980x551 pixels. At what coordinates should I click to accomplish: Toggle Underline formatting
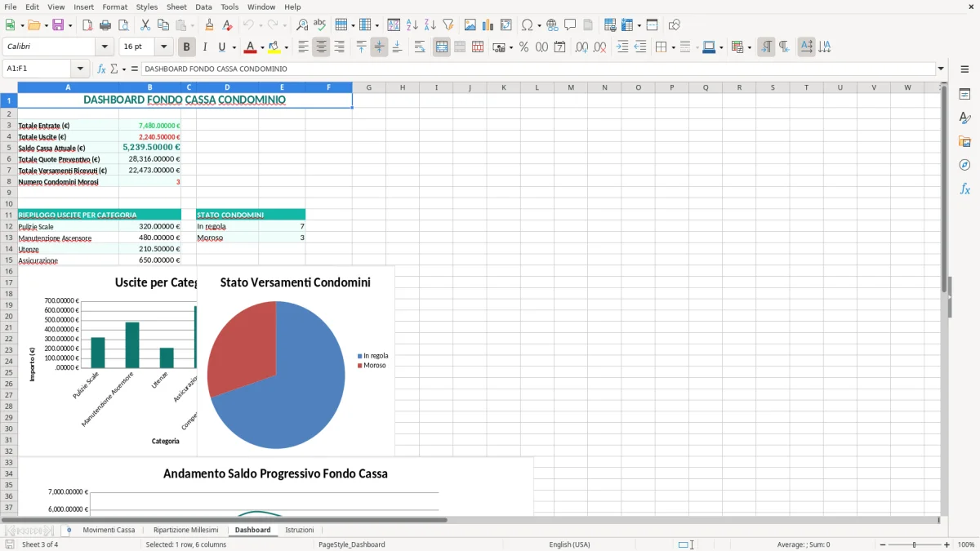(221, 47)
